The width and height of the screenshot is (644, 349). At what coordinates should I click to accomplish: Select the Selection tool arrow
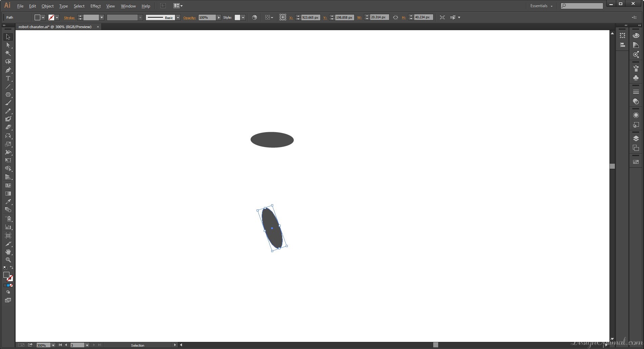point(8,37)
